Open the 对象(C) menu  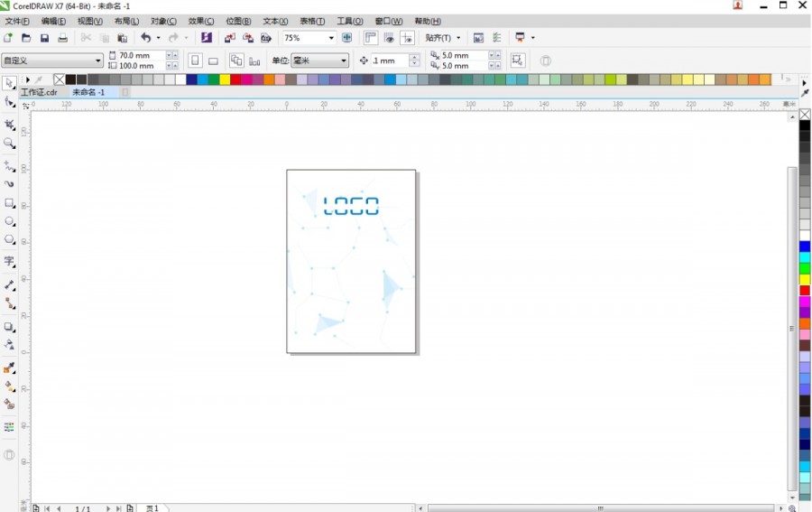coord(163,22)
